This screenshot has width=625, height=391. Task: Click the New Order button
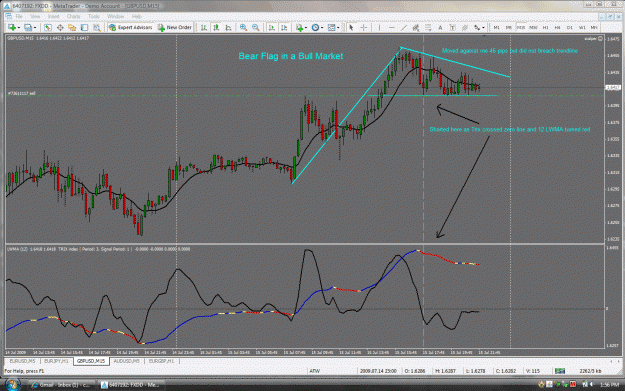coord(175,28)
